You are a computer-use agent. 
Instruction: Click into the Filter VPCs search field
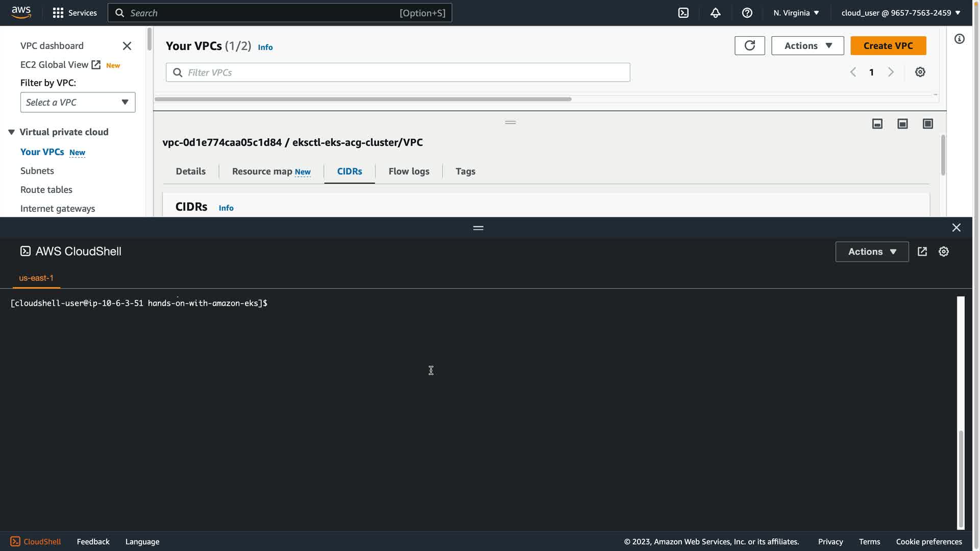[398, 72]
